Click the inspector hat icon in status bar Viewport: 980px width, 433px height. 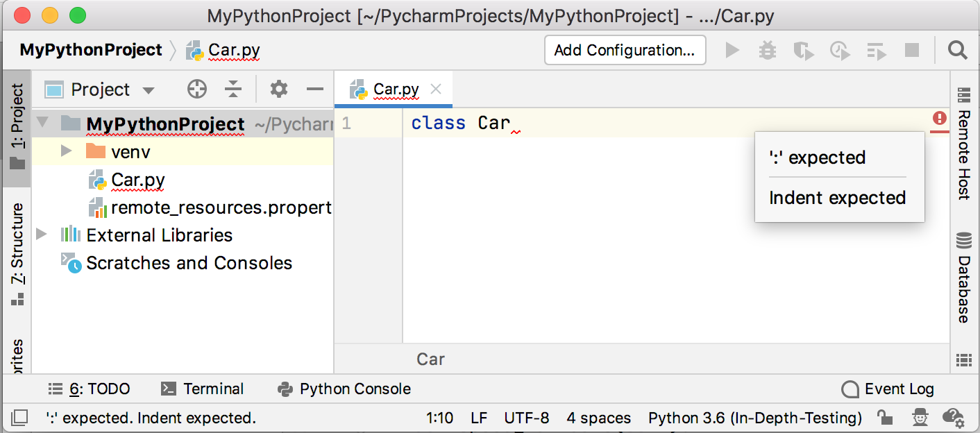(x=920, y=417)
